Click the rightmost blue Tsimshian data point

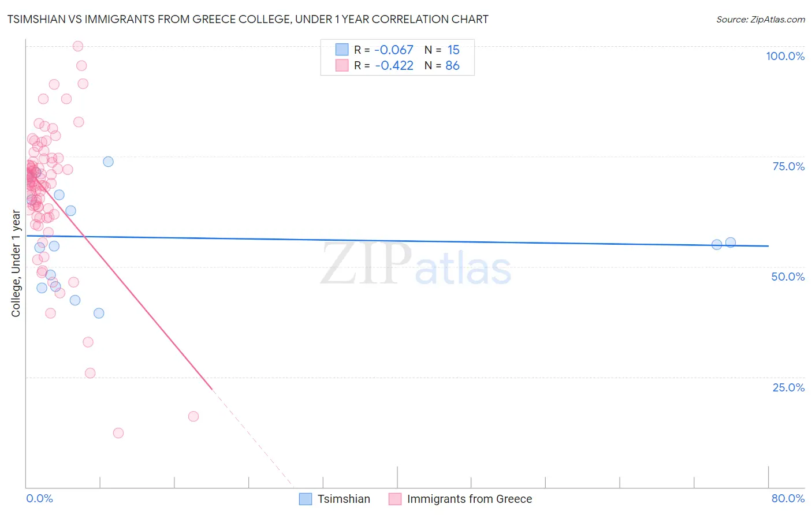731,242
